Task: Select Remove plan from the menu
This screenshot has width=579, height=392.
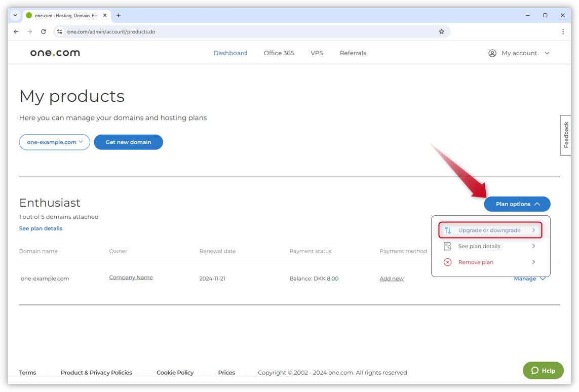Action: pos(475,262)
